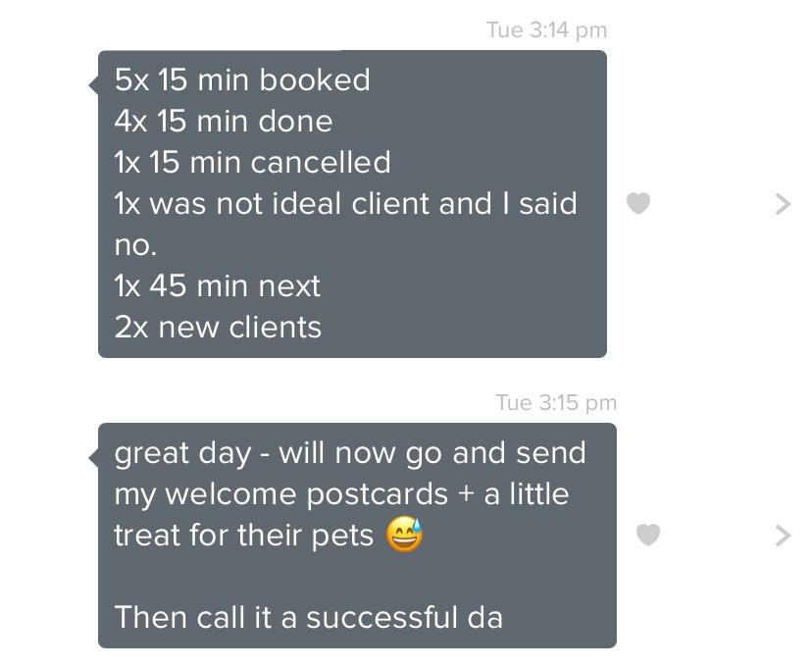Click the "treat for their pets" text
Viewport: 812px width, 668px height.
243,535
